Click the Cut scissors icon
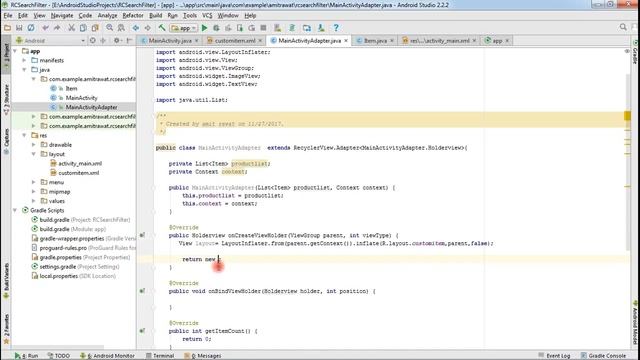Image resolution: width=640 pixels, height=360 pixels. coord(71,28)
